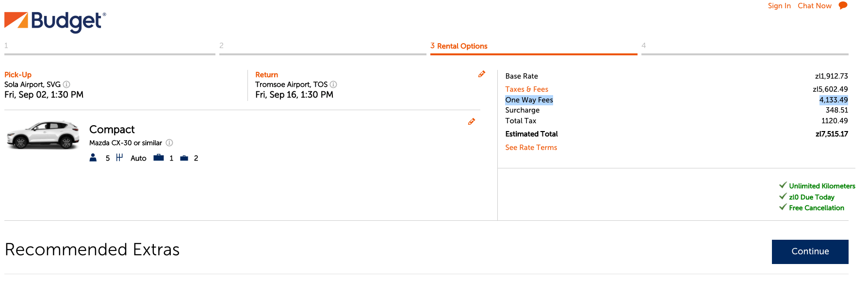The width and height of the screenshot is (868, 281).
Task: Click the Budget logo
Action: [55, 21]
